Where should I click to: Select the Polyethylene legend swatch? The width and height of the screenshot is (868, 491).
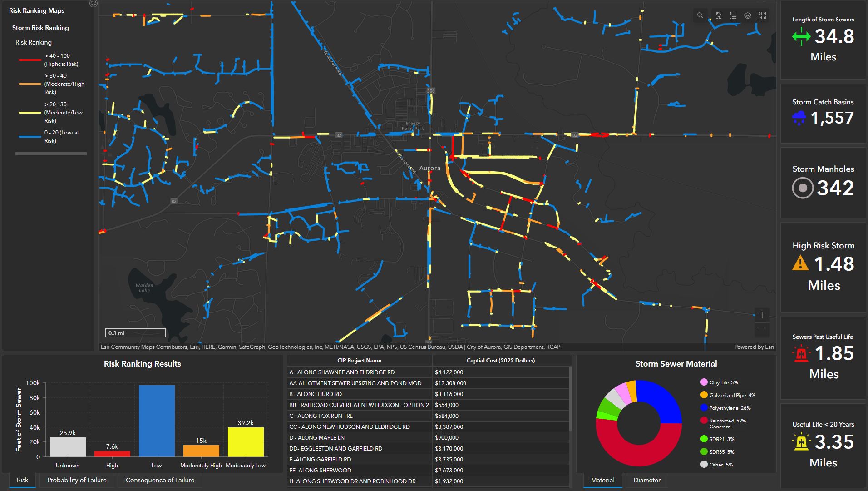pyautogui.click(x=704, y=408)
